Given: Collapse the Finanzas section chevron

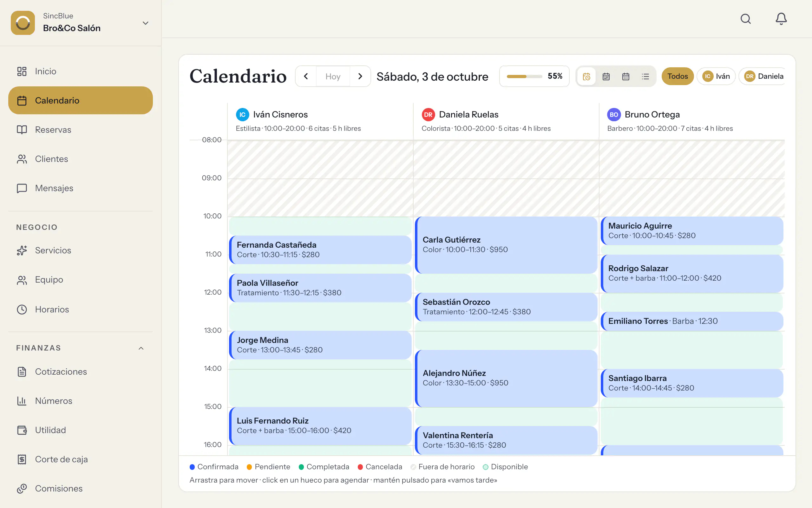Looking at the screenshot, I should [x=141, y=348].
